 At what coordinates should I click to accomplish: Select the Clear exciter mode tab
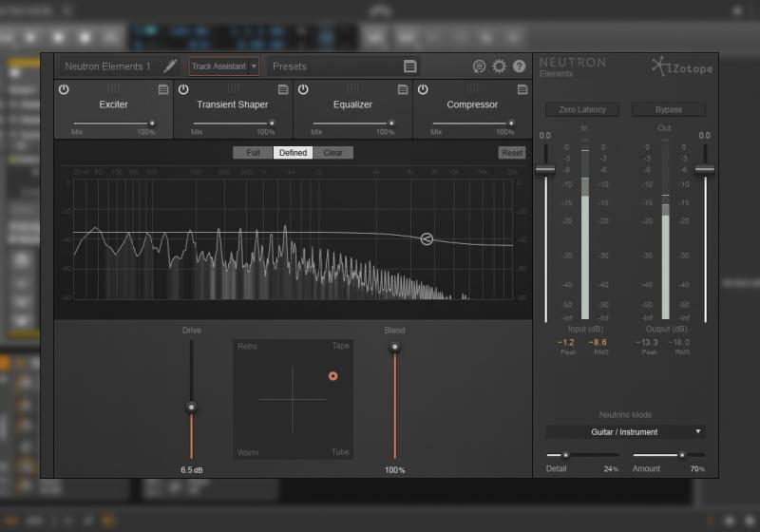pyautogui.click(x=333, y=153)
